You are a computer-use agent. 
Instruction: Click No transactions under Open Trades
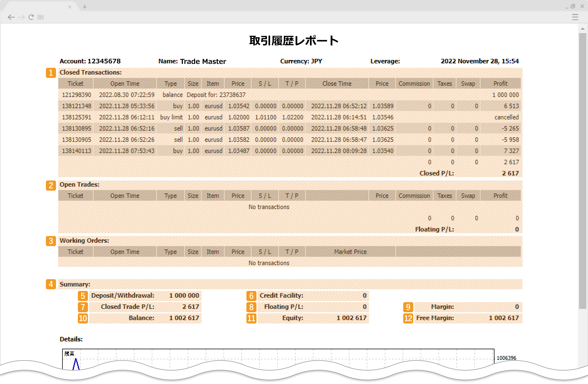269,207
